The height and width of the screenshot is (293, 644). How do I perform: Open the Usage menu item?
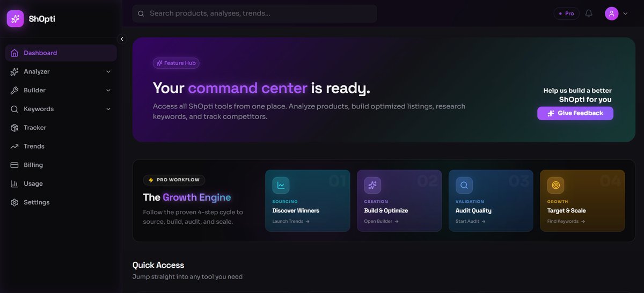coord(61,184)
